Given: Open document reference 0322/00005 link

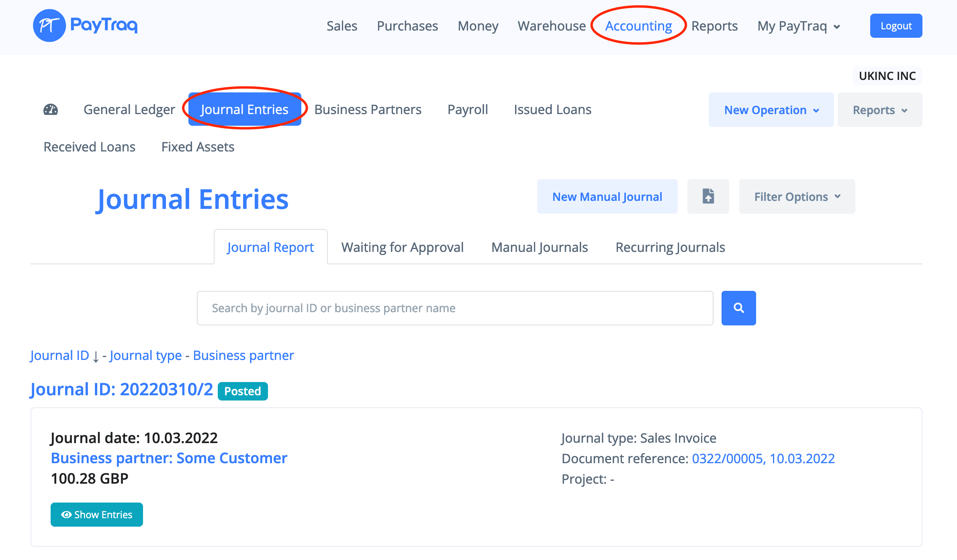Looking at the screenshot, I should pos(763,458).
